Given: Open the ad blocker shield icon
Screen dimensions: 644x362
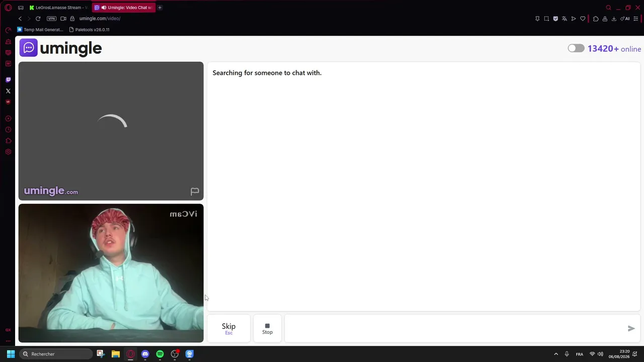Looking at the screenshot, I should 555,19.
